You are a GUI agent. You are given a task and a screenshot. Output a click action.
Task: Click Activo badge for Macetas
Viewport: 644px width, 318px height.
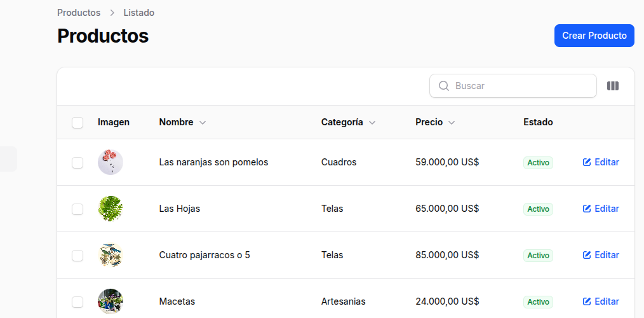(538, 302)
